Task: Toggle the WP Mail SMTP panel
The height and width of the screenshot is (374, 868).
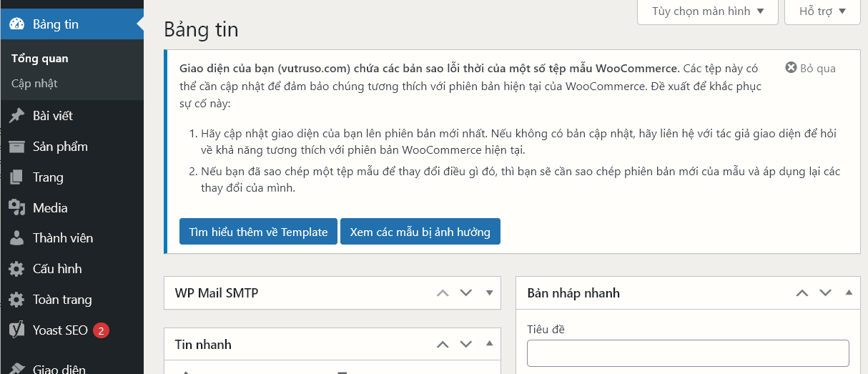Action: point(490,292)
